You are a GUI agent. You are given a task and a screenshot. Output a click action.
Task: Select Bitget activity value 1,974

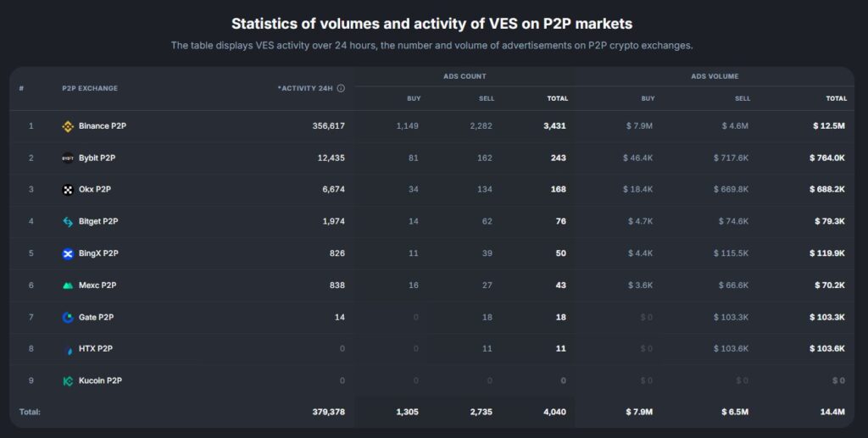(x=334, y=221)
